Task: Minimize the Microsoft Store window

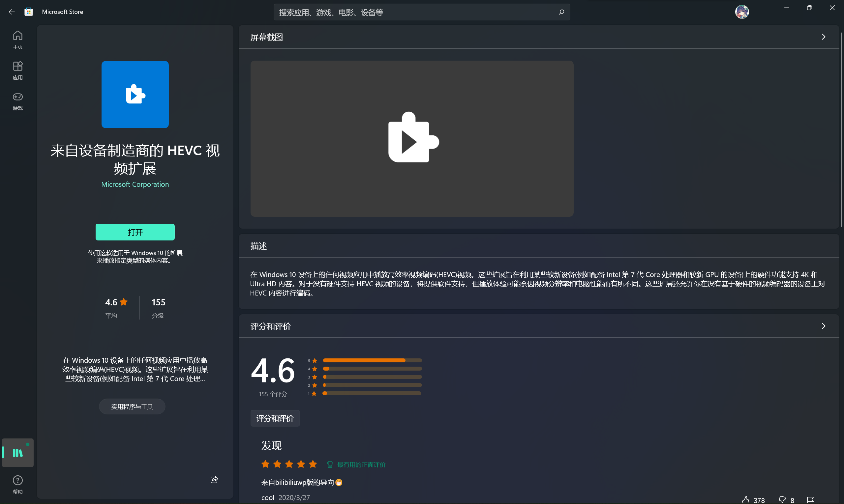Action: point(787,8)
